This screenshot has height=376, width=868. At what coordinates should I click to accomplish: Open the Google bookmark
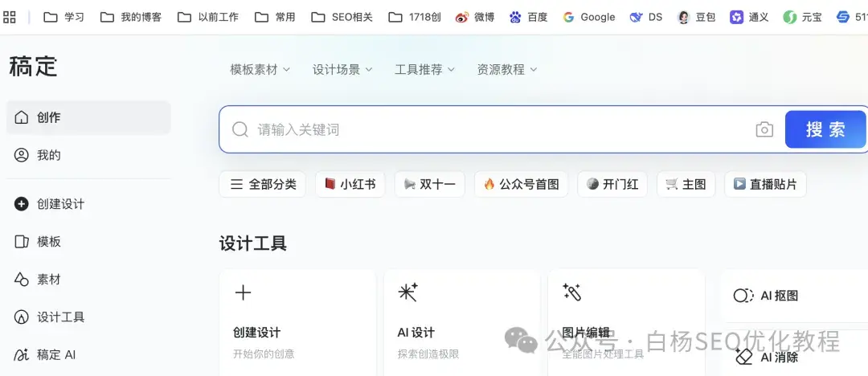[x=588, y=17]
